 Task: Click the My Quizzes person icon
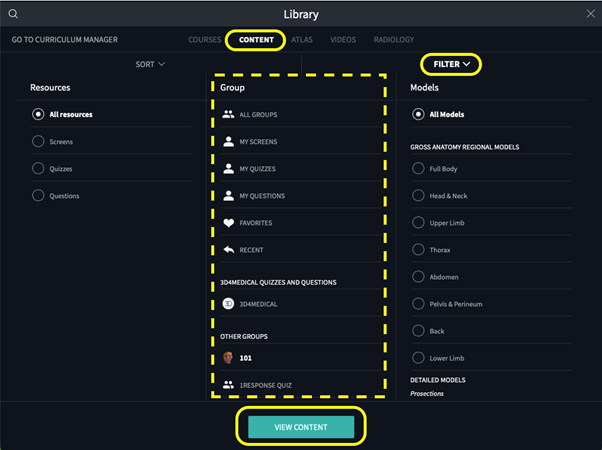[228, 169]
